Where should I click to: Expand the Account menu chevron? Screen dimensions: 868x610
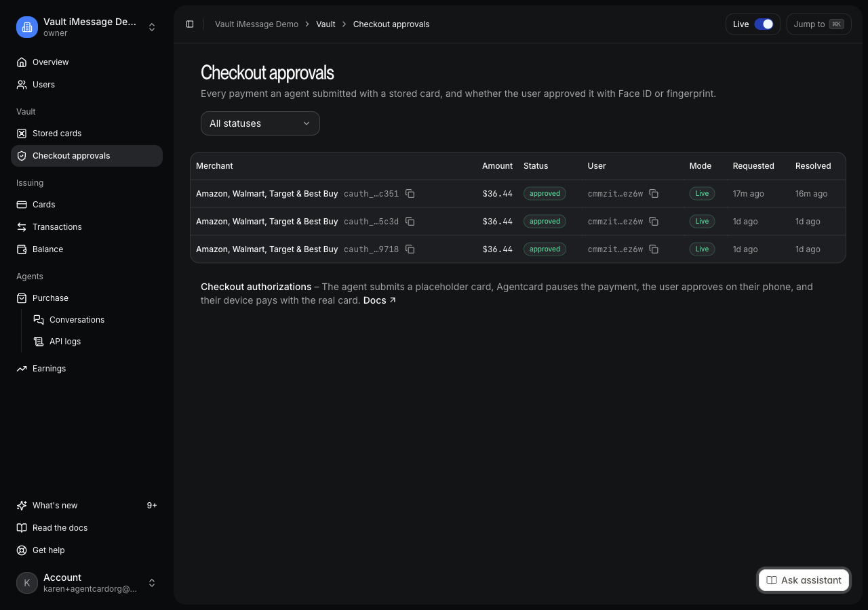click(x=152, y=583)
